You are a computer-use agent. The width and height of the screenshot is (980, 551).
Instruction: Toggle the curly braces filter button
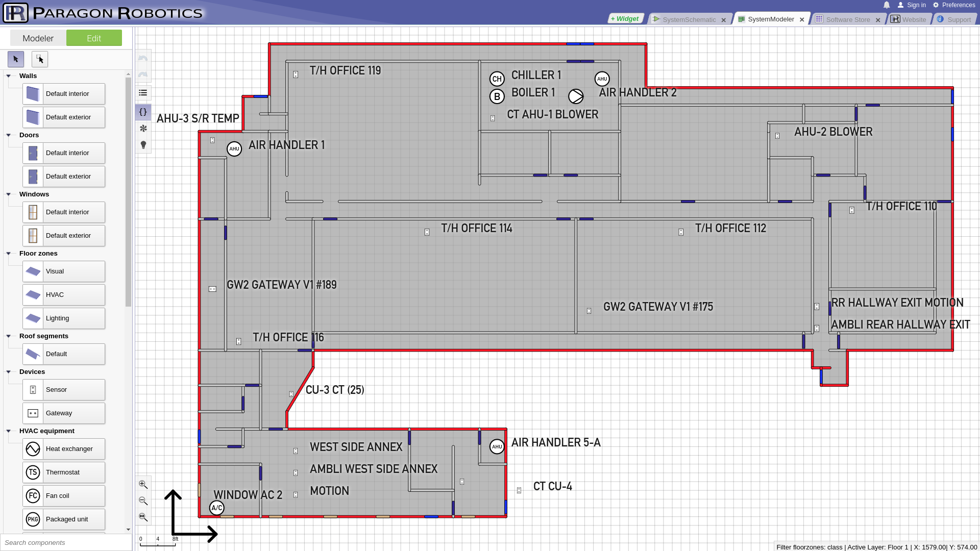(x=143, y=112)
